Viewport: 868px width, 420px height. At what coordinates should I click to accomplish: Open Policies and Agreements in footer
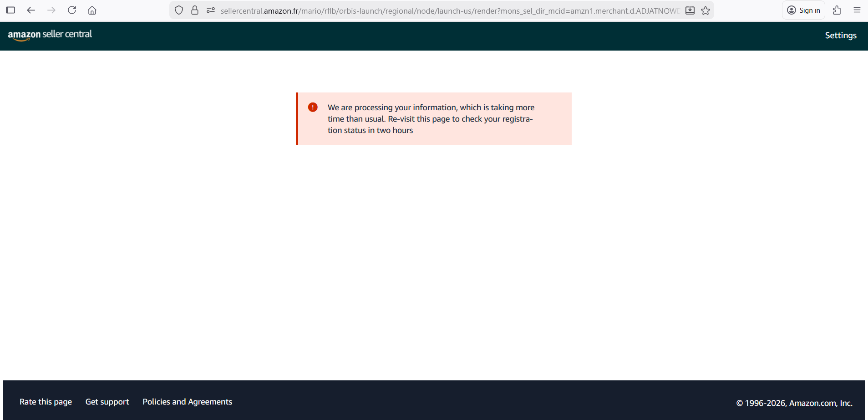pyautogui.click(x=187, y=402)
